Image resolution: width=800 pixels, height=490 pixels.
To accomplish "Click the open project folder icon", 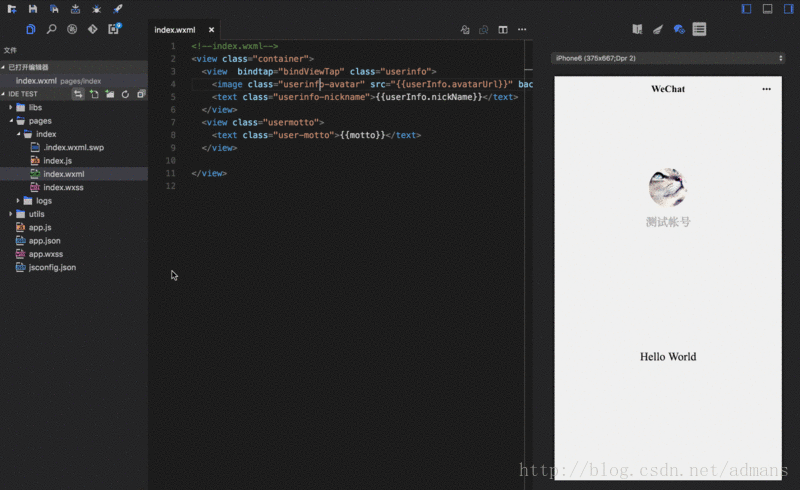I will tap(12, 9).
